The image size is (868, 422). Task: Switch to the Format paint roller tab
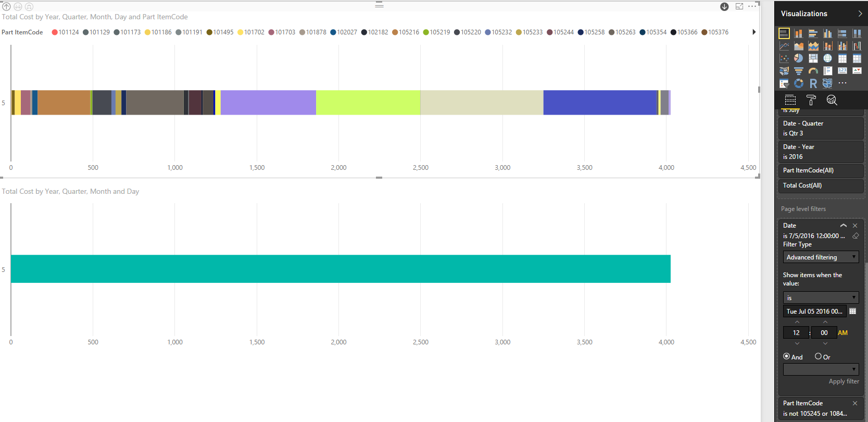(x=811, y=100)
